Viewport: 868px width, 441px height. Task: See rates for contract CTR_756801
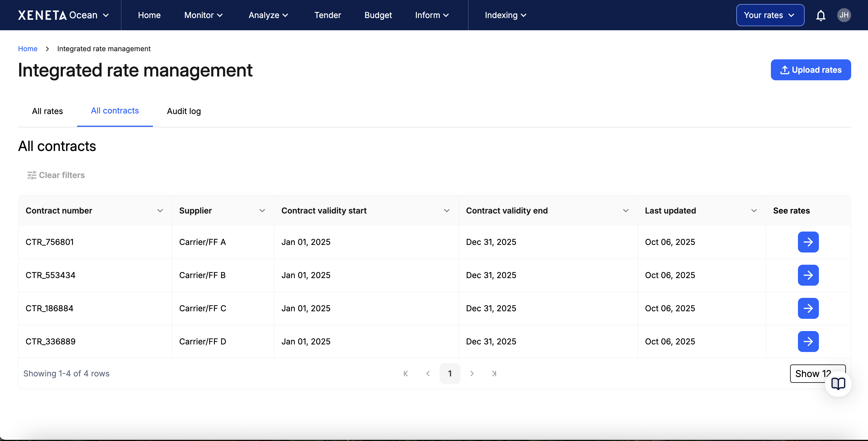pos(808,242)
